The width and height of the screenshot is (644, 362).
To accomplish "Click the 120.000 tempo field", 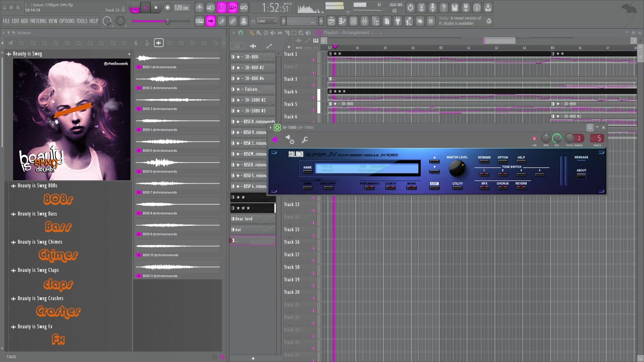I will pyautogui.click(x=182, y=8).
